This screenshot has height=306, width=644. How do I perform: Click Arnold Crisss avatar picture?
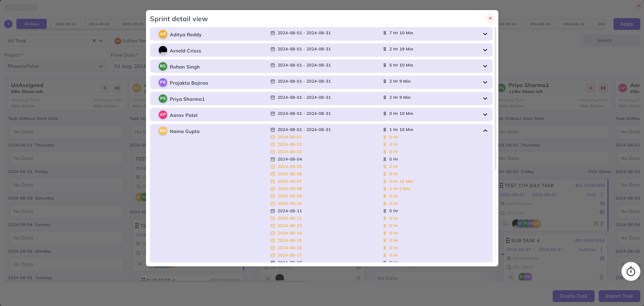point(163,50)
